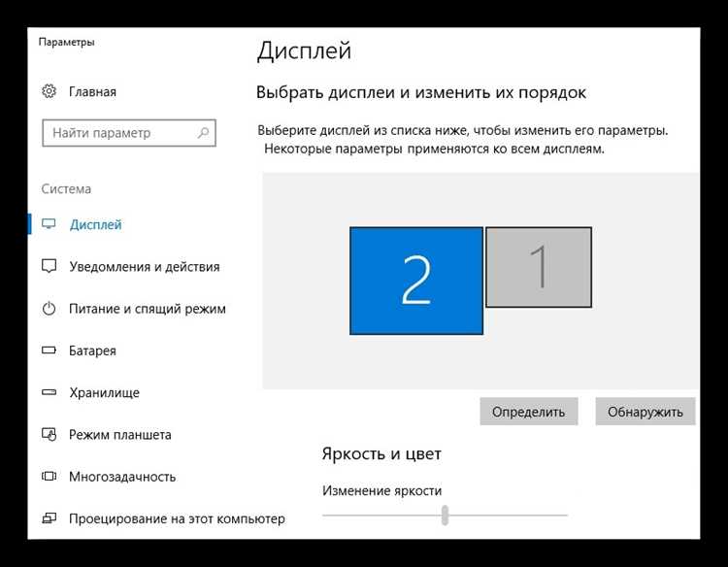This screenshot has width=728, height=567.
Task: Click the Дисплей page title
Action: pyautogui.click(x=304, y=51)
